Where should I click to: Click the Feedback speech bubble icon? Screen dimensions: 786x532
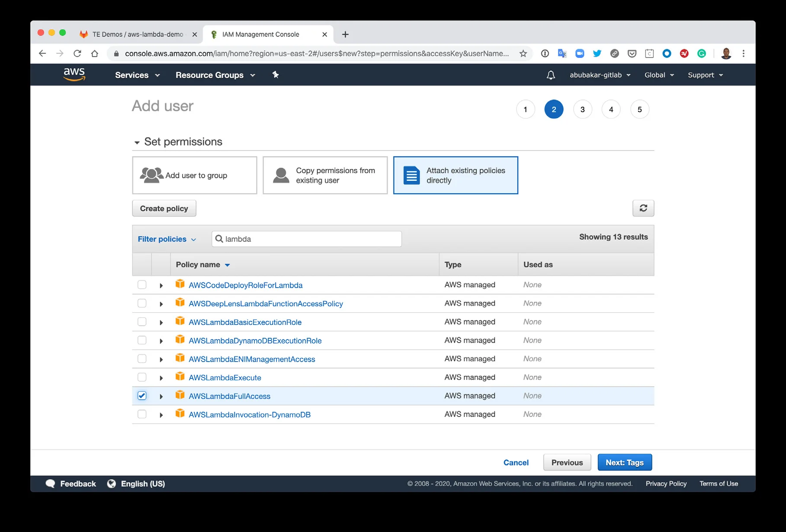[51, 484]
